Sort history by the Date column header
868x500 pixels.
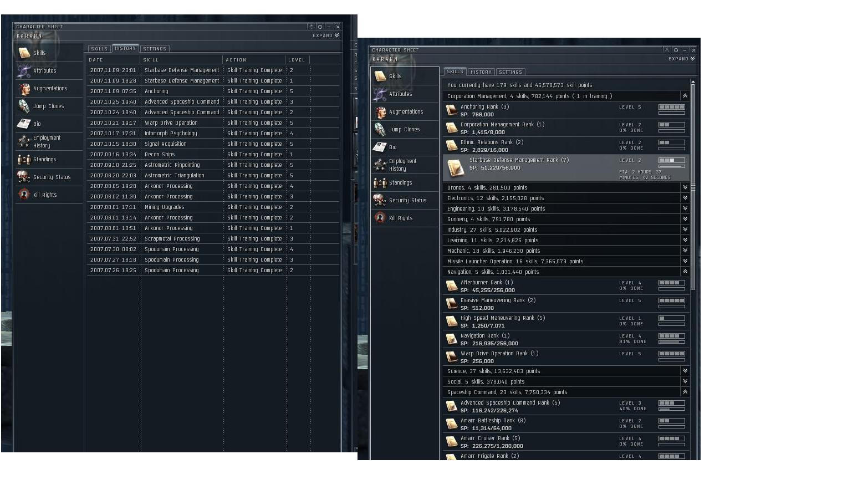coord(114,60)
